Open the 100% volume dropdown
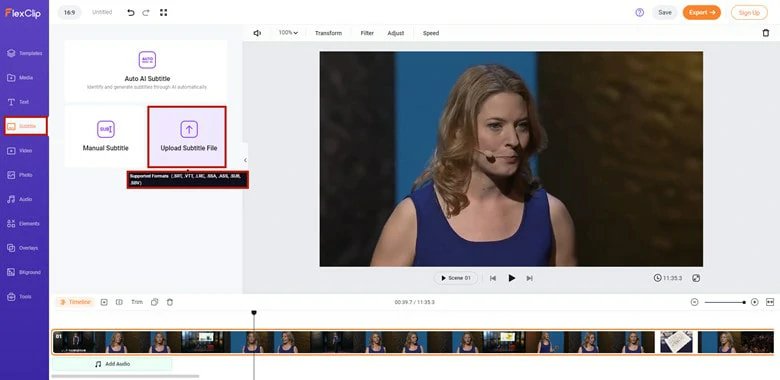Screen dimensions: 780x380 pyautogui.click(x=288, y=33)
